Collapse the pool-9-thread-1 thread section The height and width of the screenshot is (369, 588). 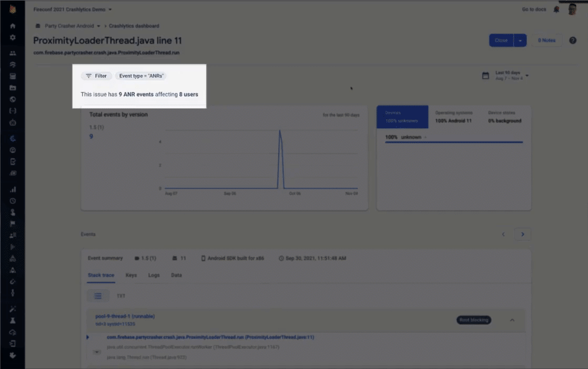512,320
